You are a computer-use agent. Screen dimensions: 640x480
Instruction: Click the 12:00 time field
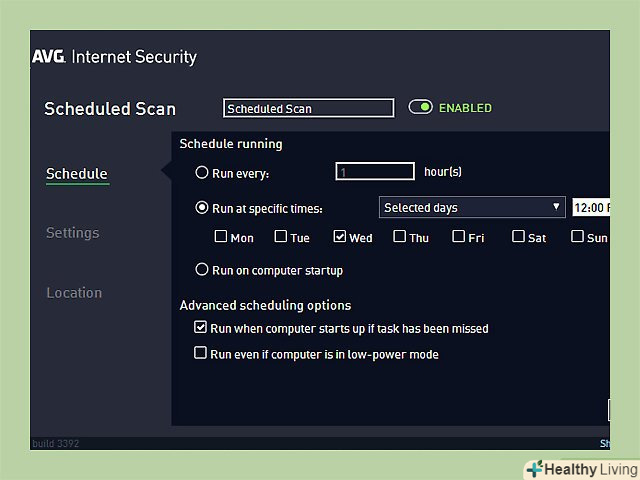[x=591, y=207]
